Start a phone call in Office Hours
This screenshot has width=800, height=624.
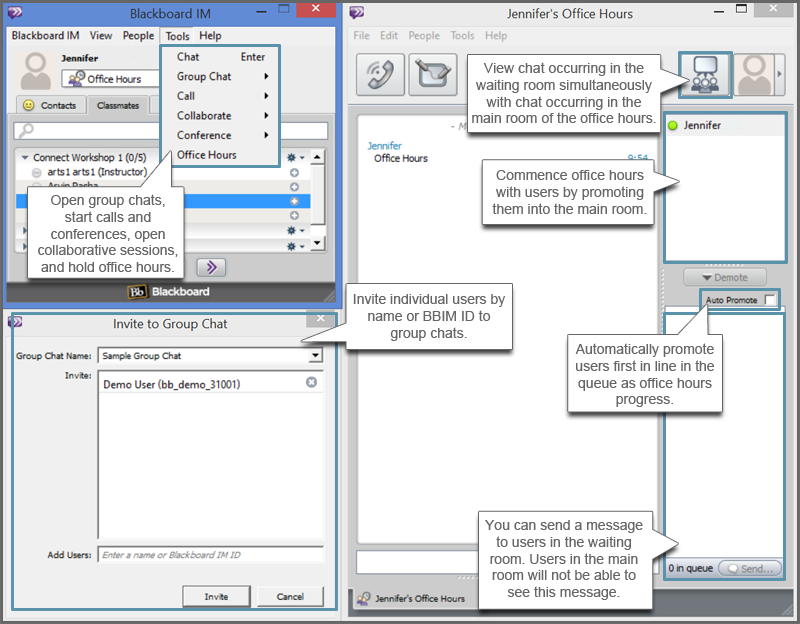380,74
